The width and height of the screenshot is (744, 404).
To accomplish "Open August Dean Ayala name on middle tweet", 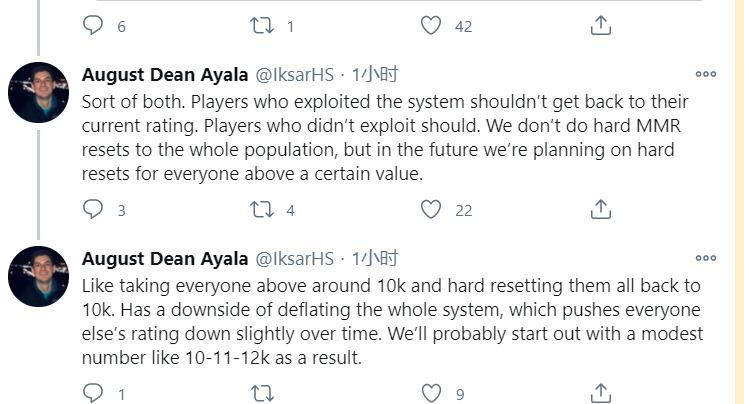I will [x=165, y=75].
